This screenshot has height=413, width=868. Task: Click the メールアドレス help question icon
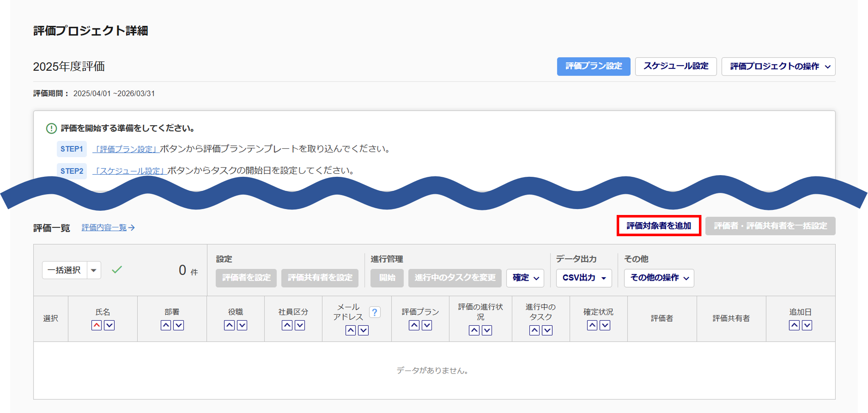pyautogui.click(x=375, y=312)
